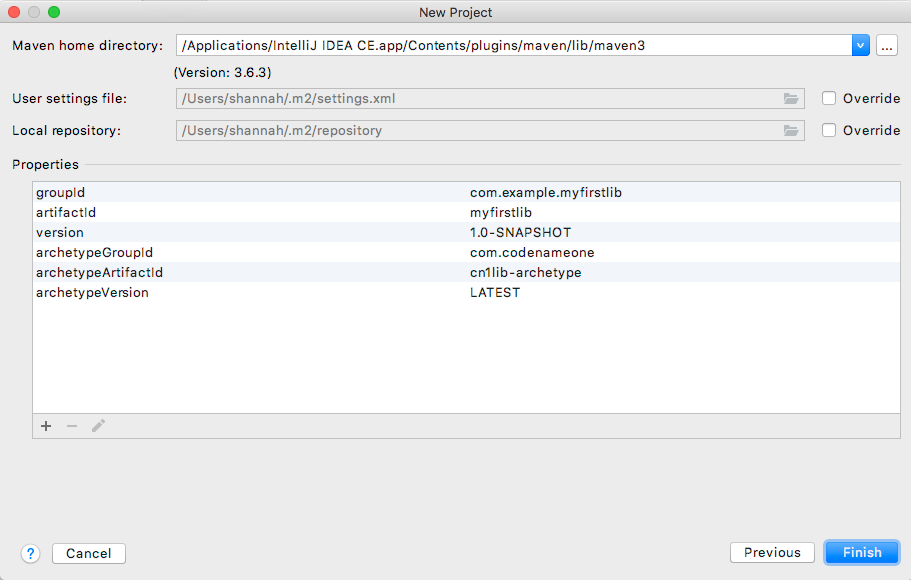Viewport: 911px width, 580px height.
Task: Cancel the New Project dialog
Action: click(x=88, y=553)
